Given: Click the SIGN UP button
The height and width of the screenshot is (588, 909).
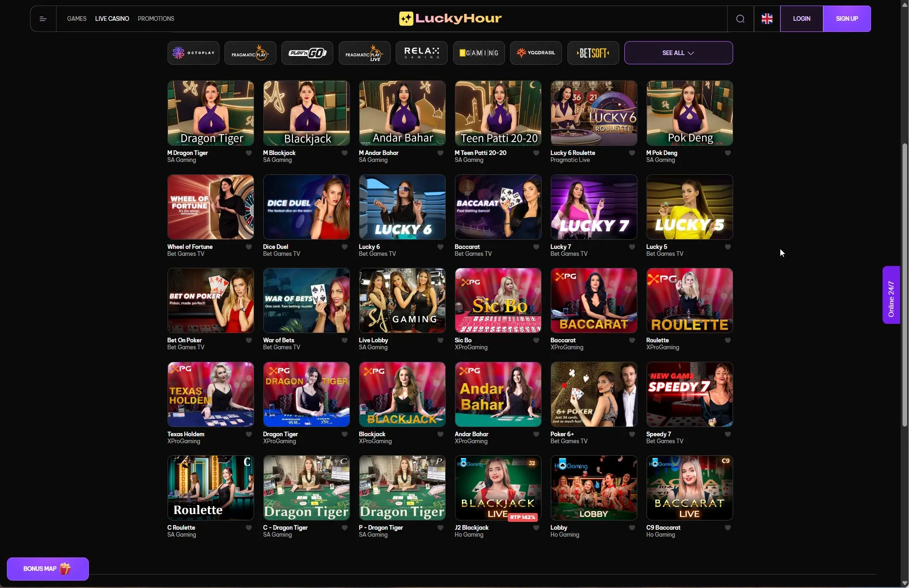Looking at the screenshot, I should (x=847, y=19).
